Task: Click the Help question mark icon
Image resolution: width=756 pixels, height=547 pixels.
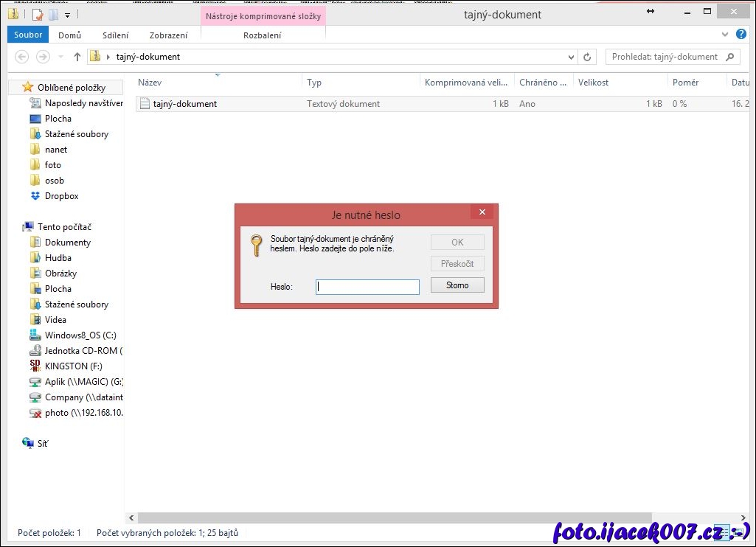Action: click(741, 35)
